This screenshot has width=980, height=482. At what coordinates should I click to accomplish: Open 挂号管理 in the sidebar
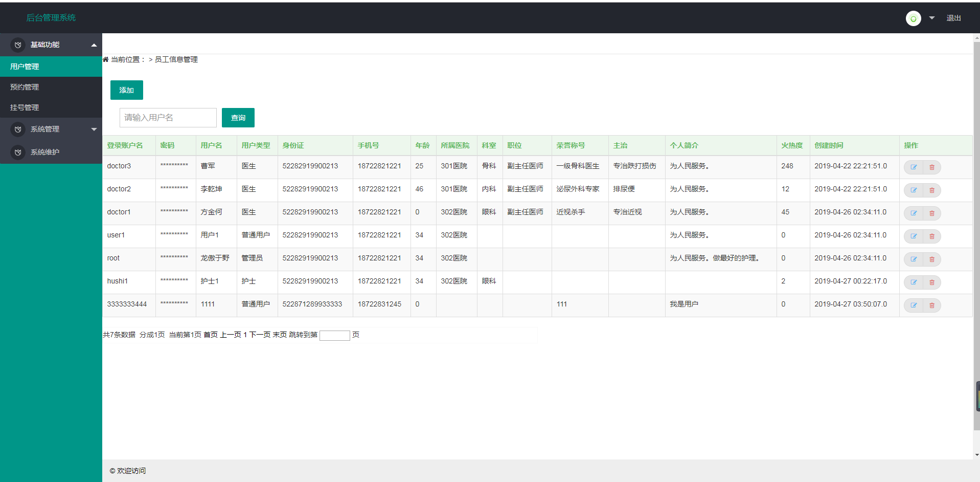pos(51,107)
